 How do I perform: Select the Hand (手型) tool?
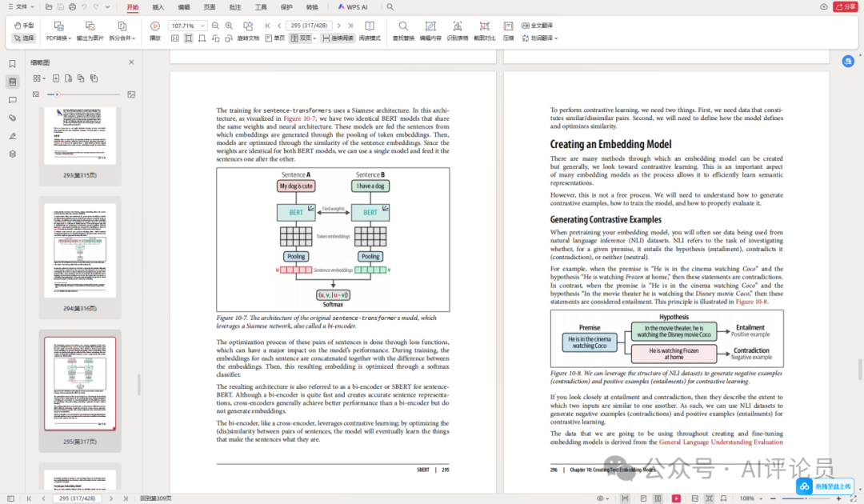coord(24,26)
